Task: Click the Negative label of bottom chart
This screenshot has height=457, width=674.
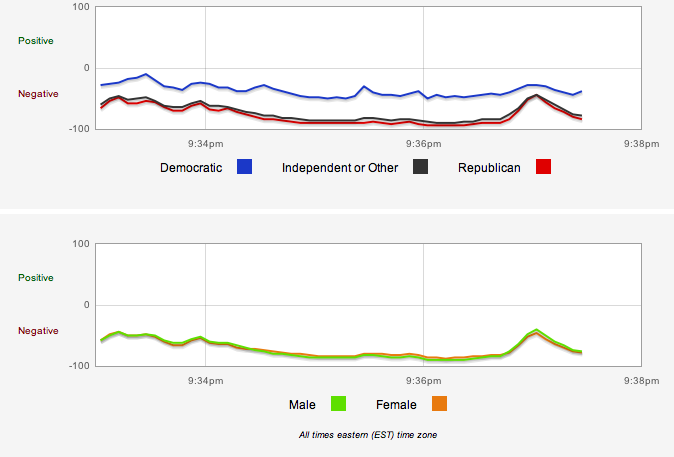Action: coord(38,331)
